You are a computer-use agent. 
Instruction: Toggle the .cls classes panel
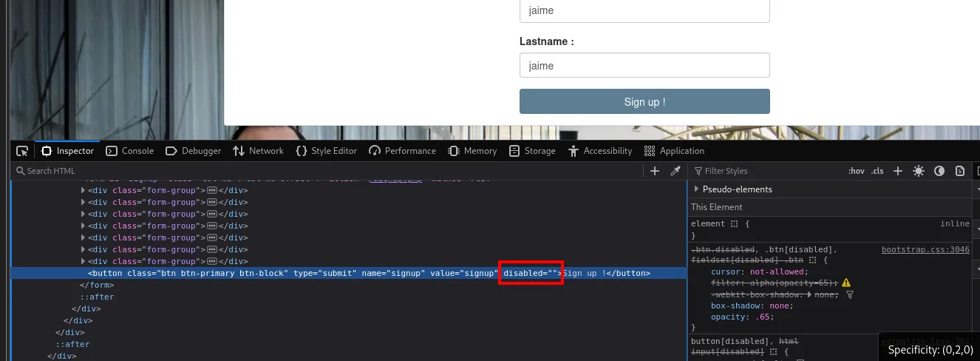[877, 171]
